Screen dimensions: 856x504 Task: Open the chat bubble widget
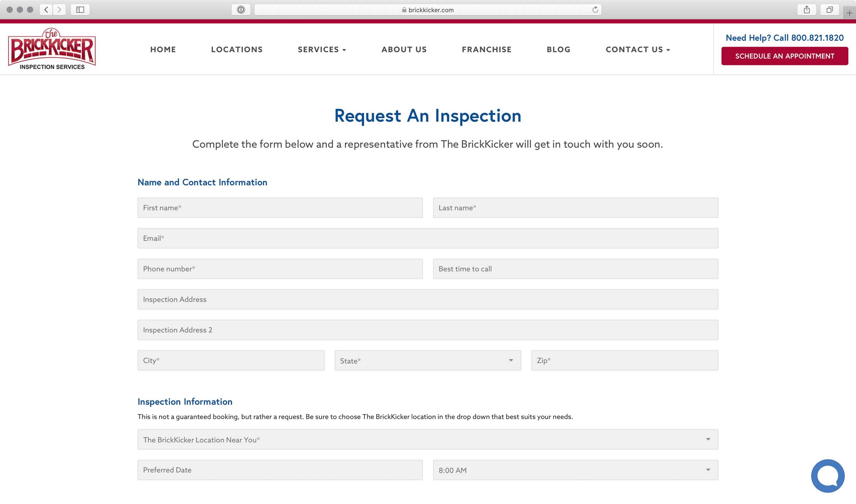click(x=828, y=476)
